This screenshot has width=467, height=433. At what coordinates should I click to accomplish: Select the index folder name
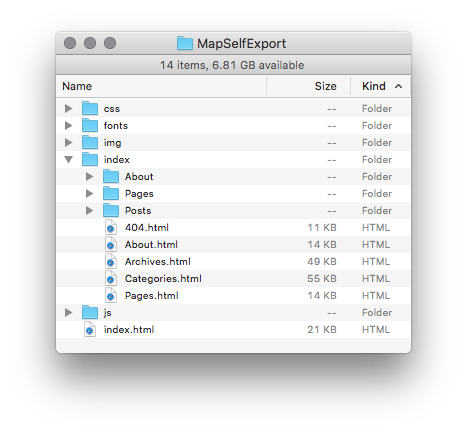pyautogui.click(x=116, y=160)
